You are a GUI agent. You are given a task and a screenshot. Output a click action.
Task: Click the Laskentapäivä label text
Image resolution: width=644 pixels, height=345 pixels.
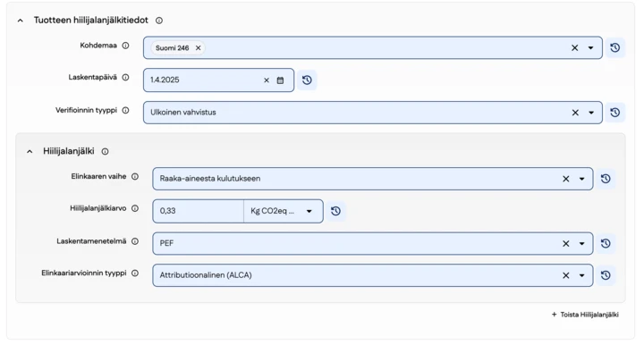click(92, 77)
